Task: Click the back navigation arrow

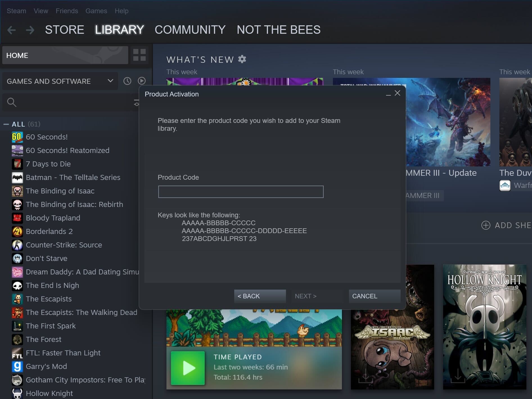Action: click(x=12, y=30)
